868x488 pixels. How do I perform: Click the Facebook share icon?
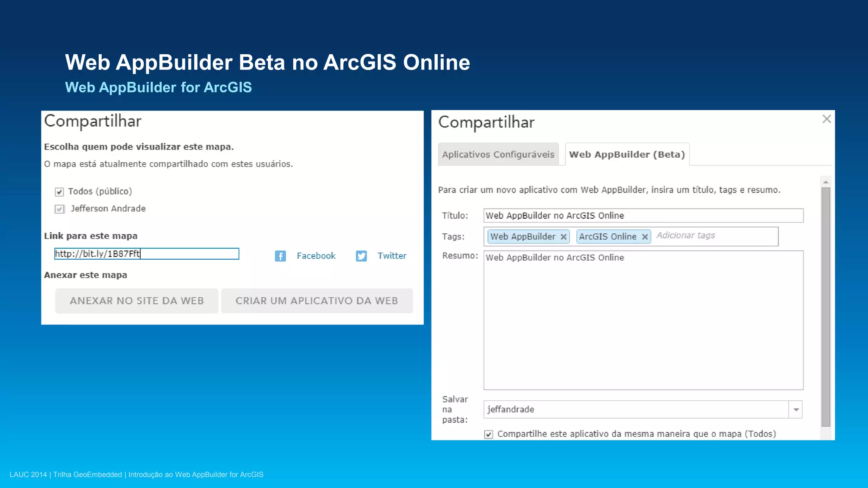tap(280, 256)
